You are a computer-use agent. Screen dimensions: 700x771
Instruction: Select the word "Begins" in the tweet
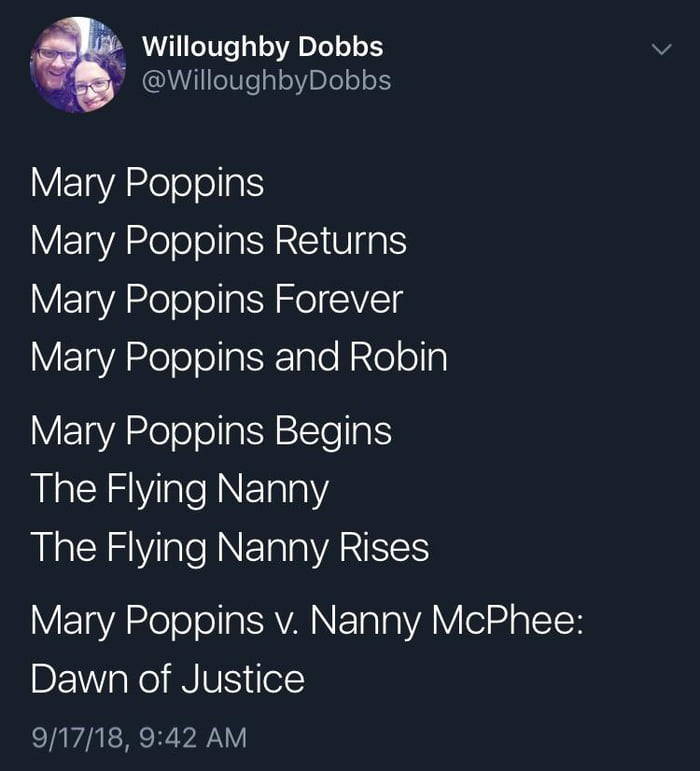[x=333, y=431]
